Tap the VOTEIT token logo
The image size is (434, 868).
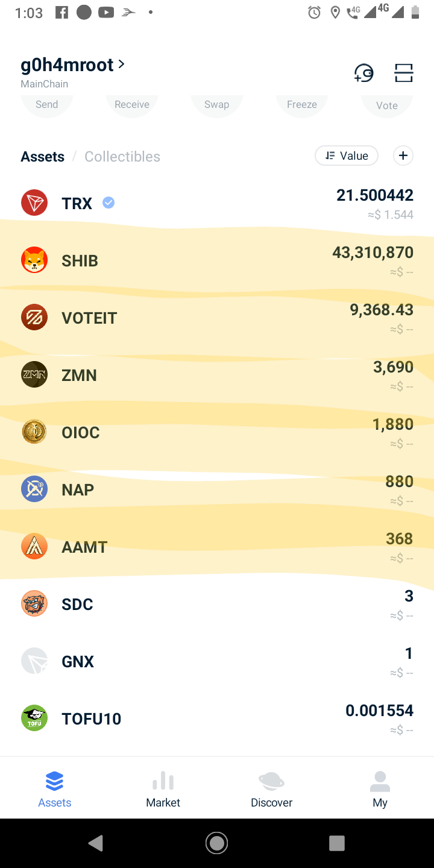pyautogui.click(x=34, y=318)
